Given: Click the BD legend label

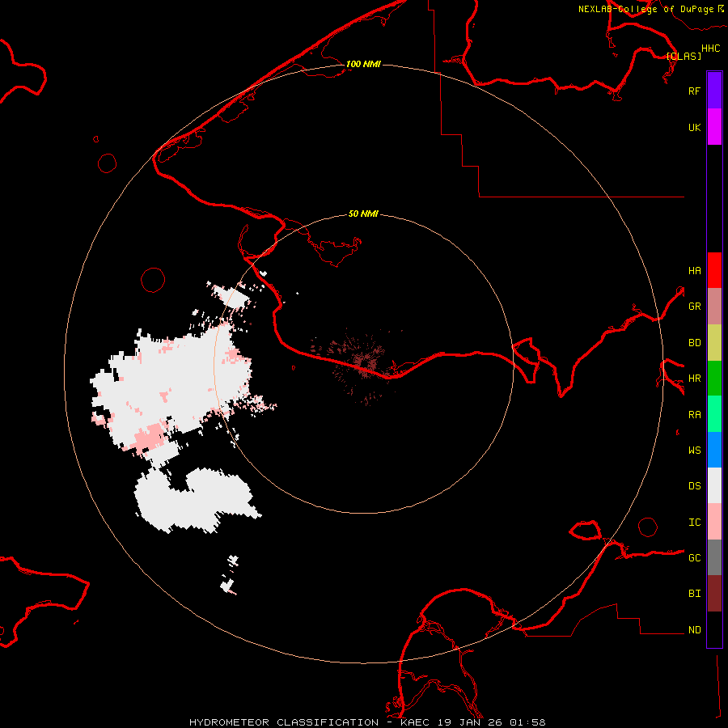Looking at the screenshot, I should point(694,343).
